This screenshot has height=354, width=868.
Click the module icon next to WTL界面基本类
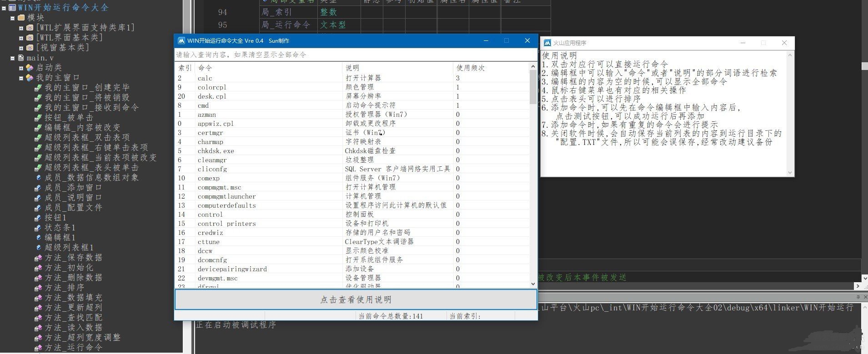click(x=30, y=38)
